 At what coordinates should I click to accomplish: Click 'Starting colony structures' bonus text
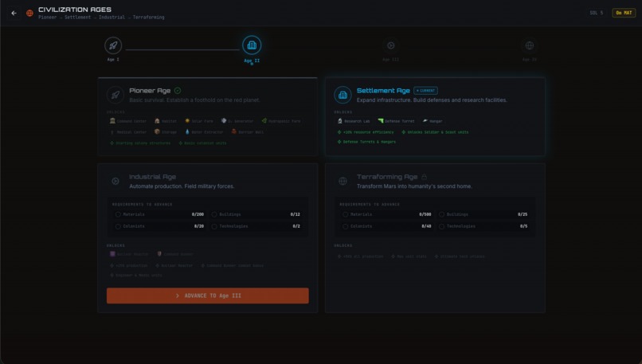coord(140,143)
